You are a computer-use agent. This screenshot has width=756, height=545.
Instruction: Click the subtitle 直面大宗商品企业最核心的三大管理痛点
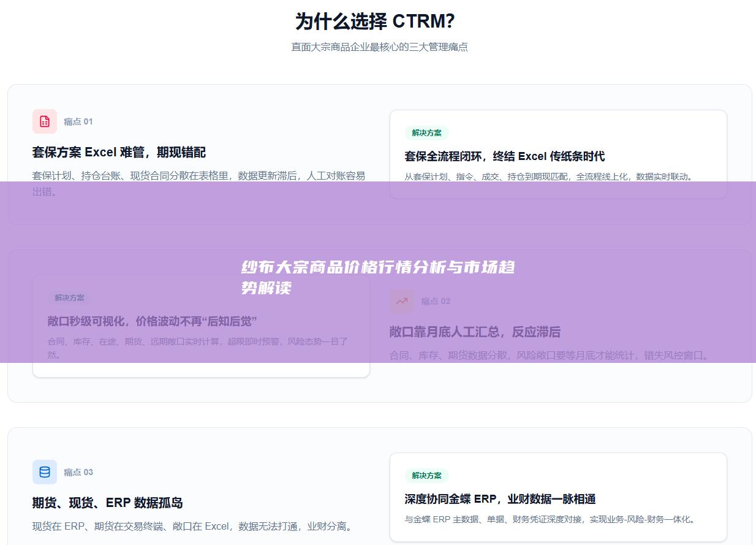pyautogui.click(x=379, y=47)
